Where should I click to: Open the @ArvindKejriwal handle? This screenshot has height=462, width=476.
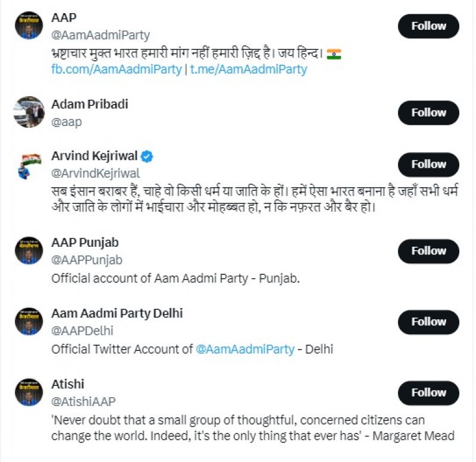(96, 173)
